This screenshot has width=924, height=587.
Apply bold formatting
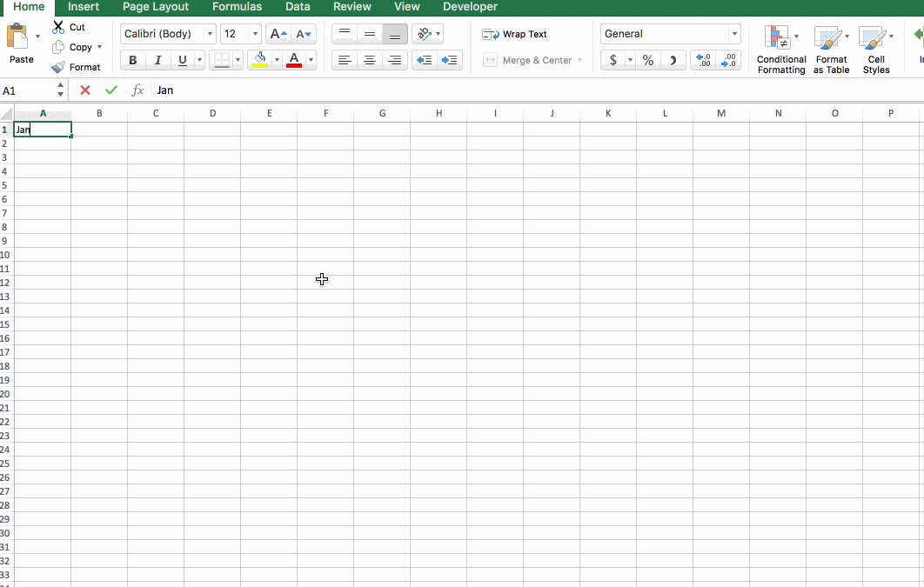coord(132,60)
